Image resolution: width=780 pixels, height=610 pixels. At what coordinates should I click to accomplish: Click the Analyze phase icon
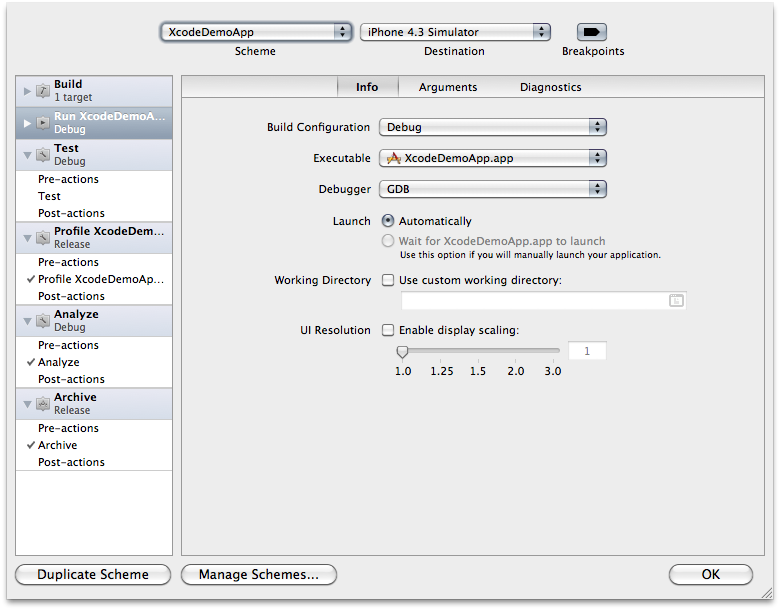point(43,320)
